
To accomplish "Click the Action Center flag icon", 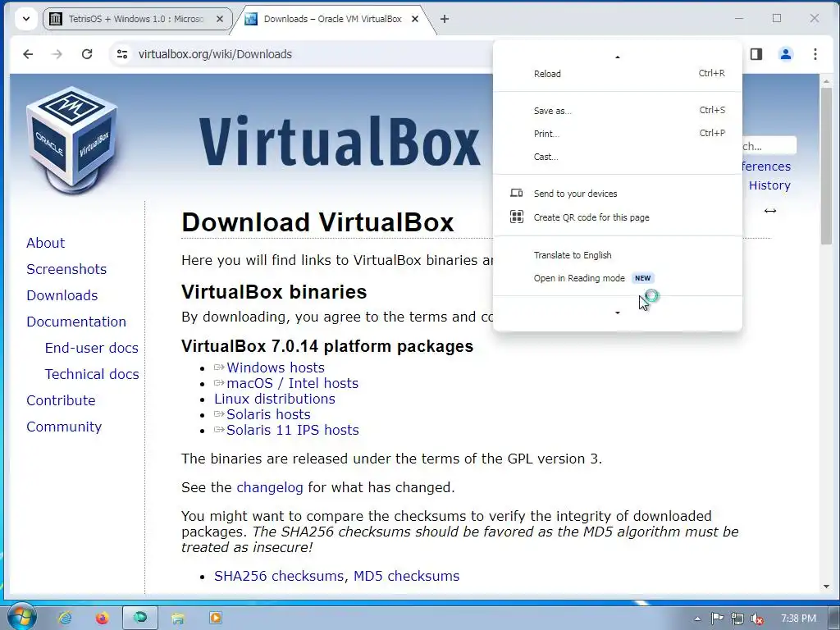I will [x=717, y=619].
